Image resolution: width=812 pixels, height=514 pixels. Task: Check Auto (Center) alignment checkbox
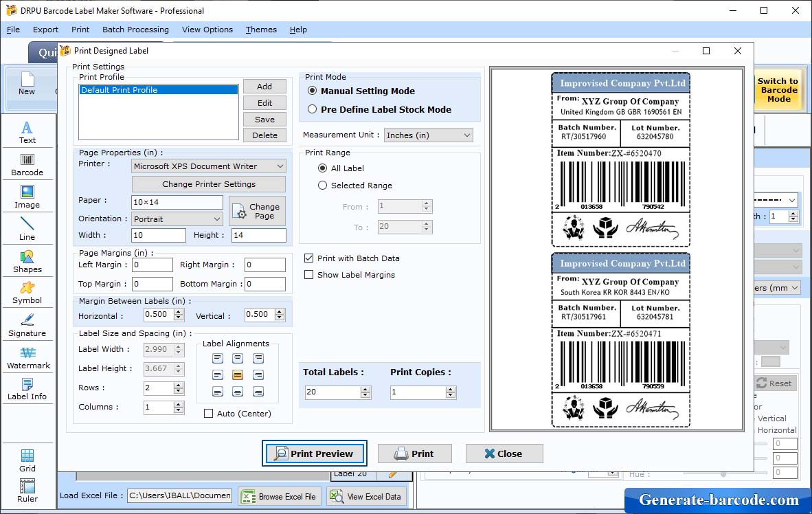(208, 414)
